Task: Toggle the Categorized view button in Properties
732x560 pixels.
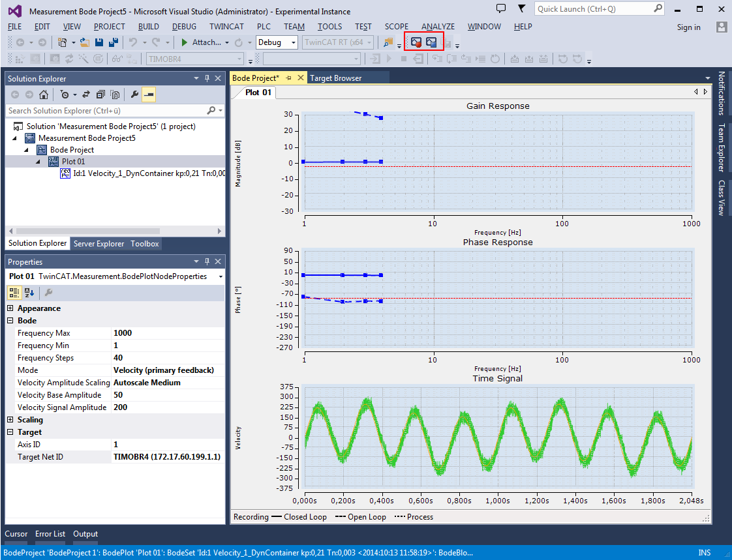Action: coord(15,293)
